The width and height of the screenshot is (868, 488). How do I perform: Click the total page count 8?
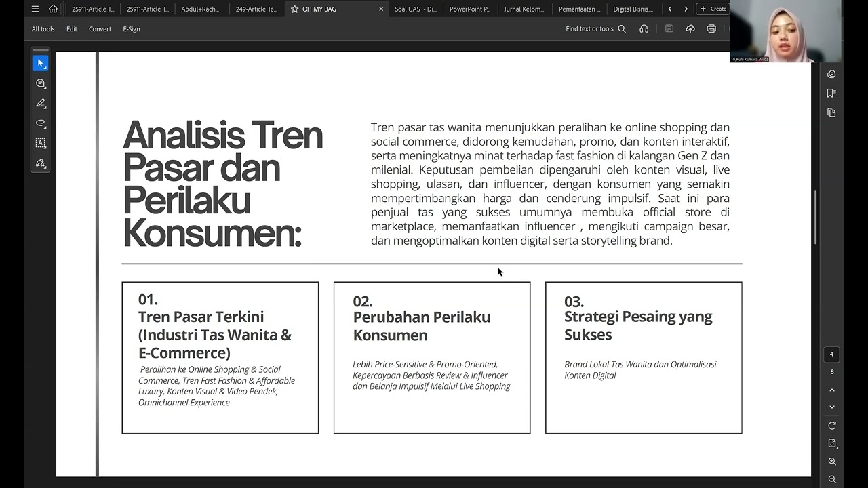point(832,372)
